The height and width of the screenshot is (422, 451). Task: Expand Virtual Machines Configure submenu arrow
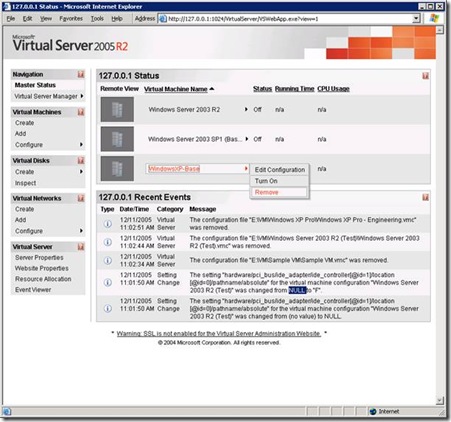coord(81,145)
